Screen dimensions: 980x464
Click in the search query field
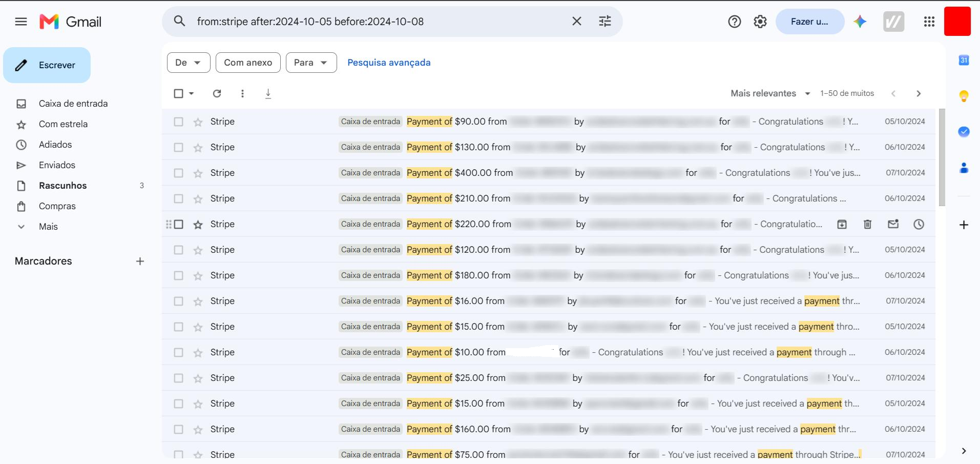coord(379,22)
